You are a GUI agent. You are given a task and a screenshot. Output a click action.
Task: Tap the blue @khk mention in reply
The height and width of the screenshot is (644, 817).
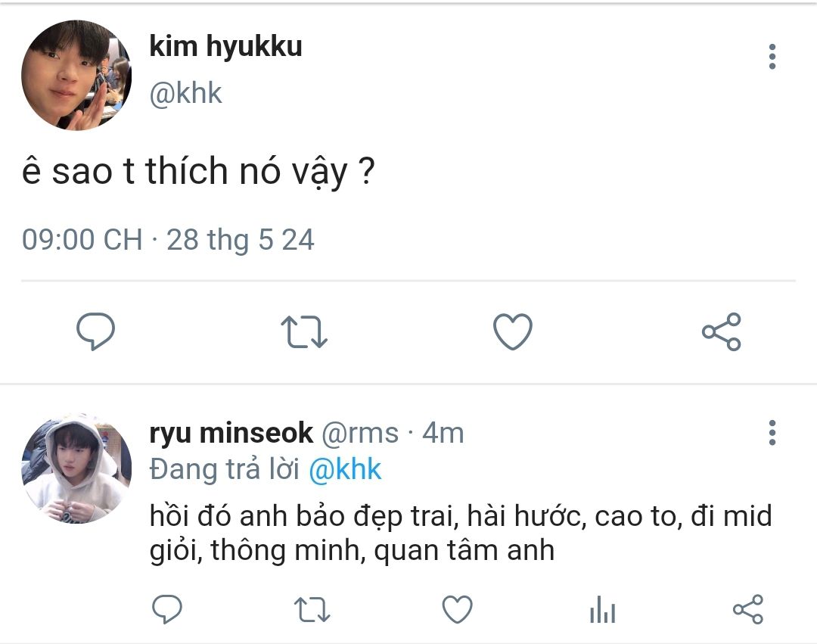345,469
